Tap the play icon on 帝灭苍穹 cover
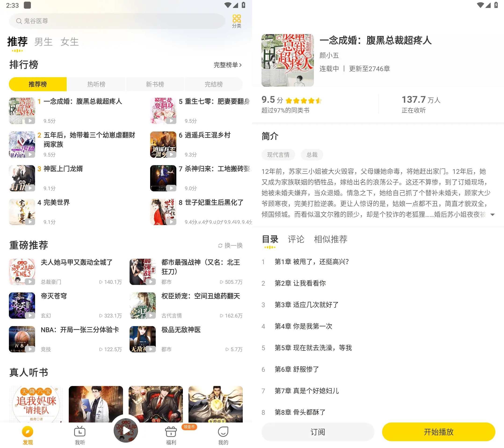504x448 pixels. (x=30, y=315)
